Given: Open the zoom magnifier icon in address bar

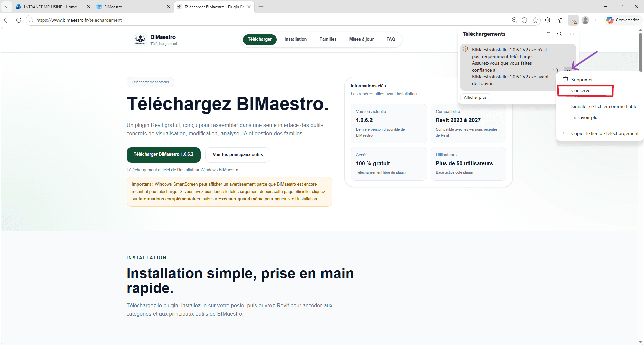Looking at the screenshot, I should 514,20.
